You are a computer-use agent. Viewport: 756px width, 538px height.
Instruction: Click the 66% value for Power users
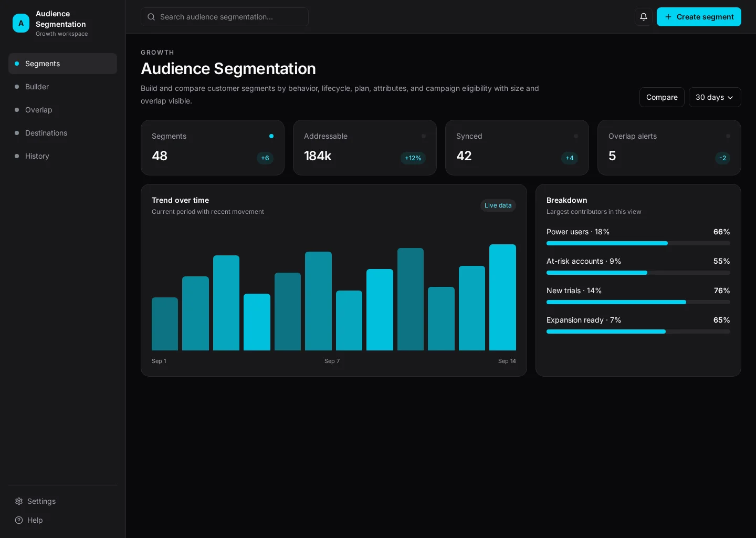(x=722, y=232)
